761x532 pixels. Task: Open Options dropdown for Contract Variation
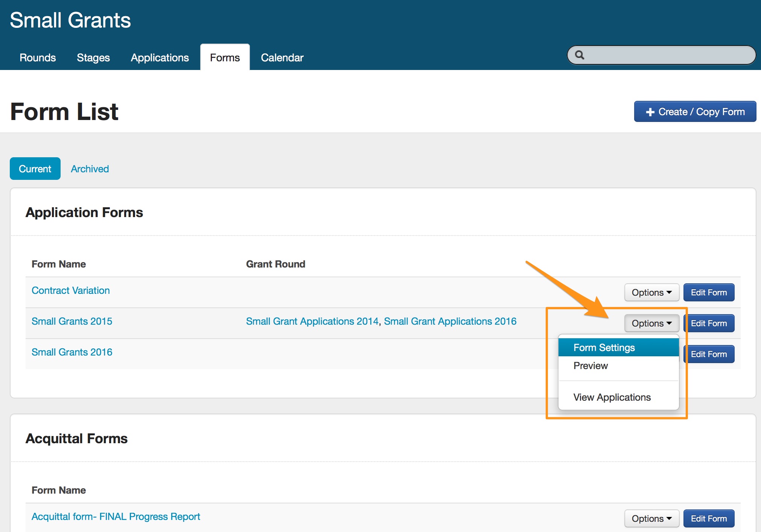pyautogui.click(x=651, y=292)
